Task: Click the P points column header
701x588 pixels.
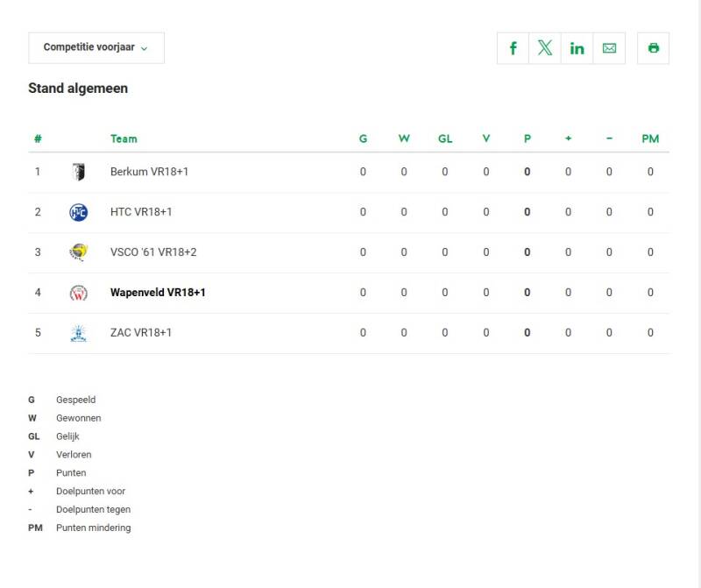Action: point(528,138)
